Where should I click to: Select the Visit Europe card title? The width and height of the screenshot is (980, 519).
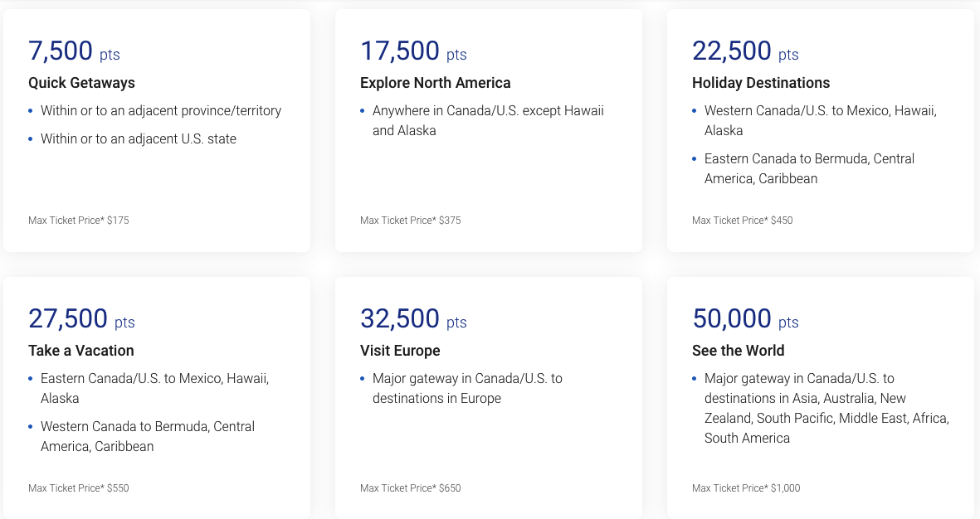coord(400,351)
